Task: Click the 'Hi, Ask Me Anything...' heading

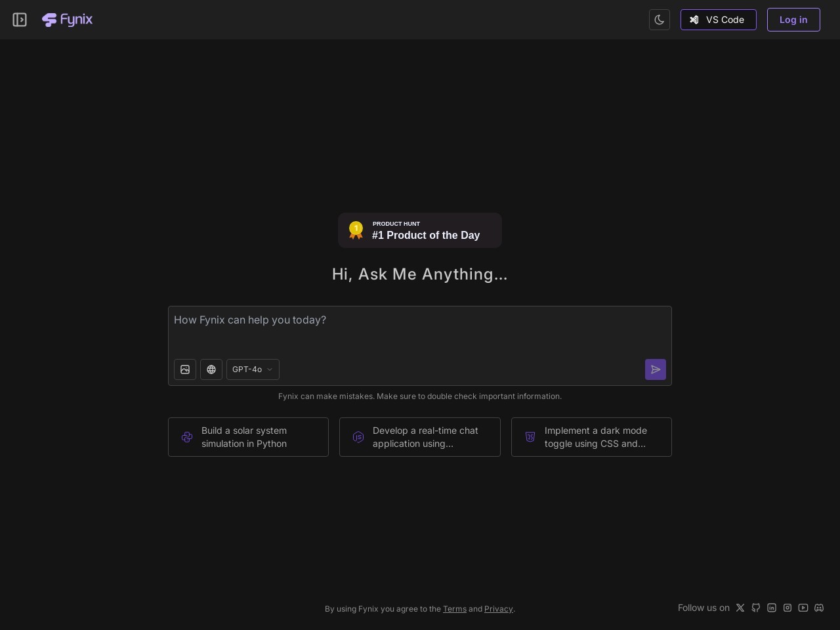Action: tap(420, 274)
